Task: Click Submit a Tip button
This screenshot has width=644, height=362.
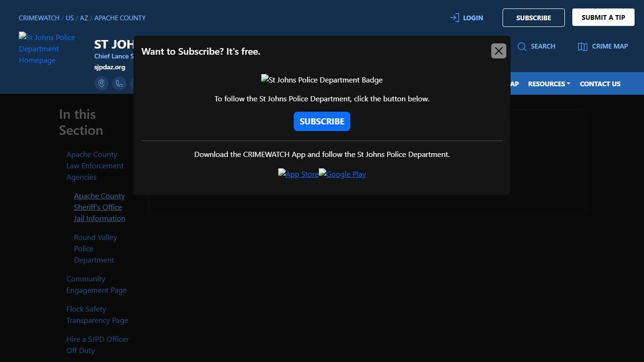Action: [603, 17]
